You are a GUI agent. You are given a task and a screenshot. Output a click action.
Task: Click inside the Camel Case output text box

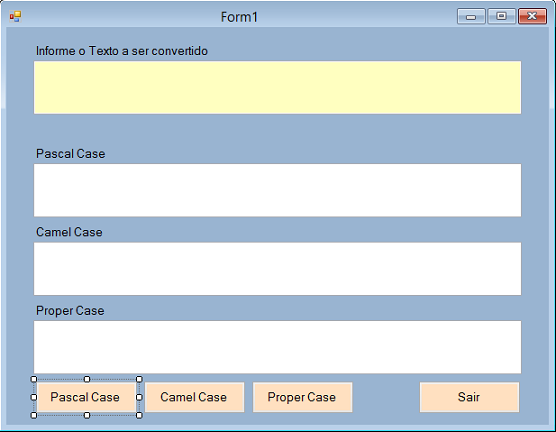pos(277,269)
